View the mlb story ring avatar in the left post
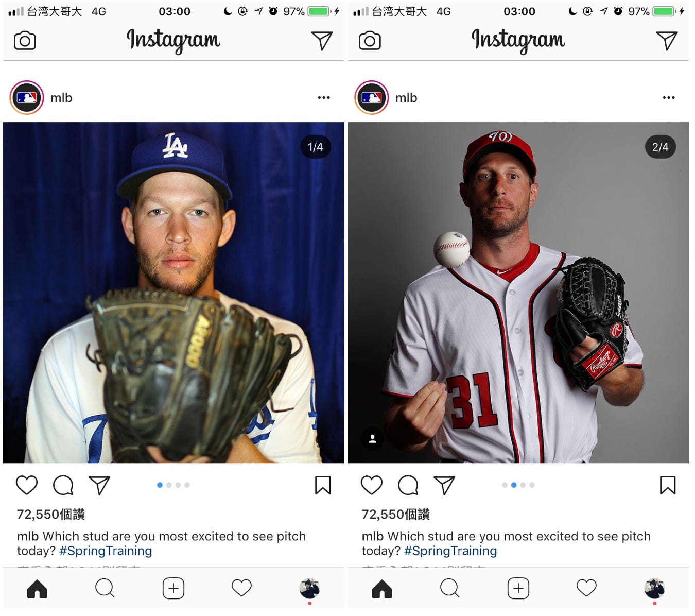This screenshot has height=616, width=695. 27,97
